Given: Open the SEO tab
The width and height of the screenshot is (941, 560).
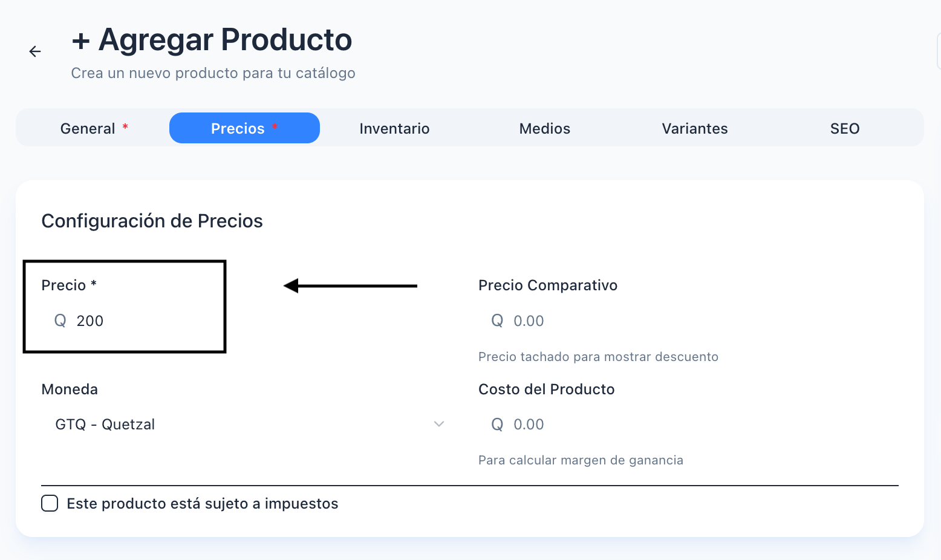Looking at the screenshot, I should coord(844,128).
